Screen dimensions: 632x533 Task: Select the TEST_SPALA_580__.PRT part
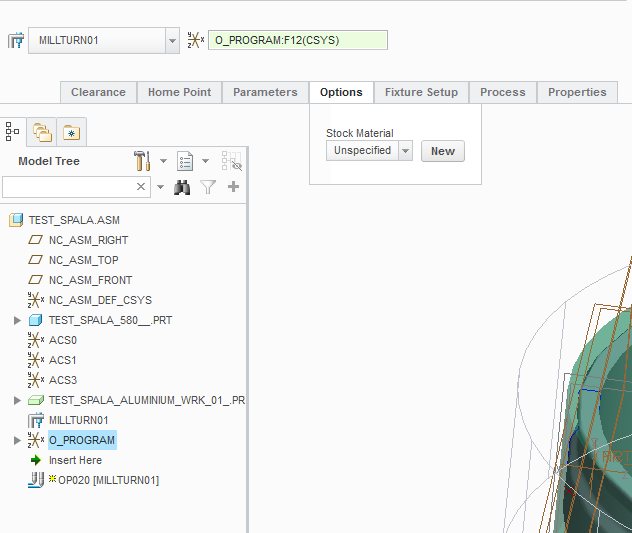coord(110,320)
